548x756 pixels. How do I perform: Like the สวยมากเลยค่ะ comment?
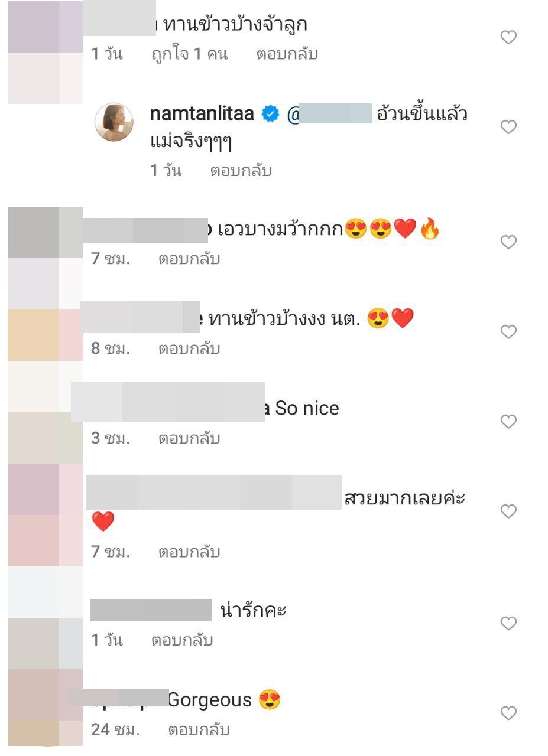pyautogui.click(x=508, y=511)
